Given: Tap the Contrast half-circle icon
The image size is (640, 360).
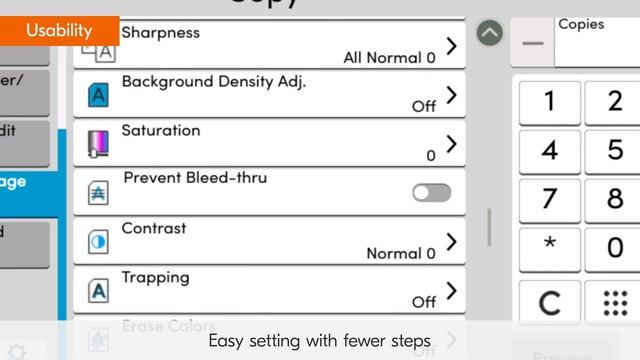Looking at the screenshot, I should click(x=98, y=242).
